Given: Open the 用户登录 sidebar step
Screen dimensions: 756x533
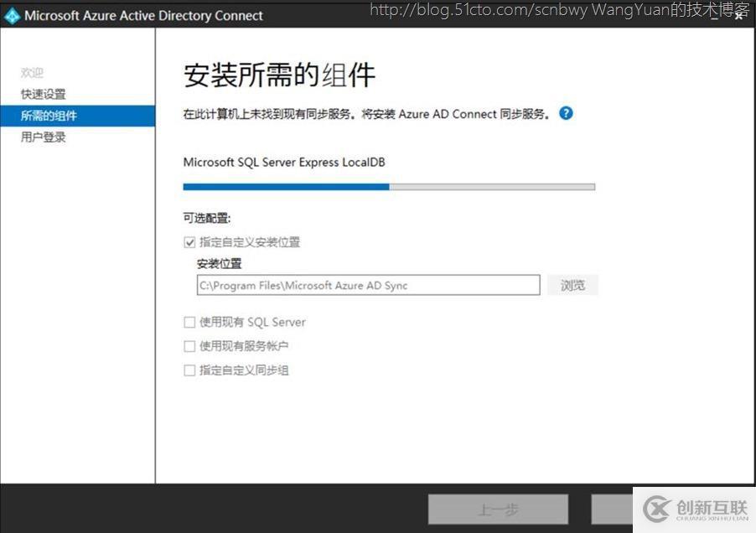Looking at the screenshot, I should 43,137.
